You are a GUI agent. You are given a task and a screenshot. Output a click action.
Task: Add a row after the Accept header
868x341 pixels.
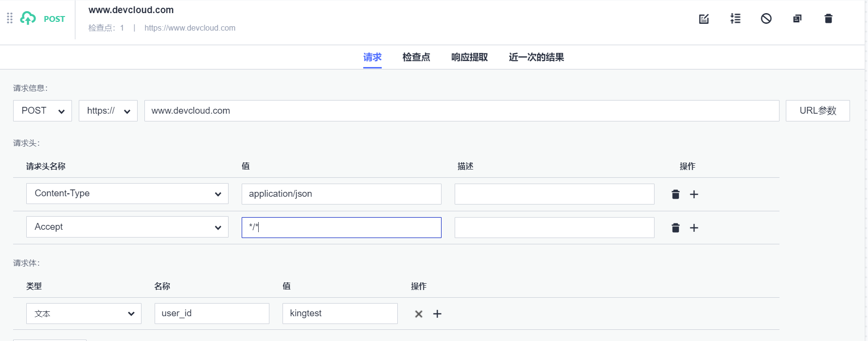[x=694, y=228]
